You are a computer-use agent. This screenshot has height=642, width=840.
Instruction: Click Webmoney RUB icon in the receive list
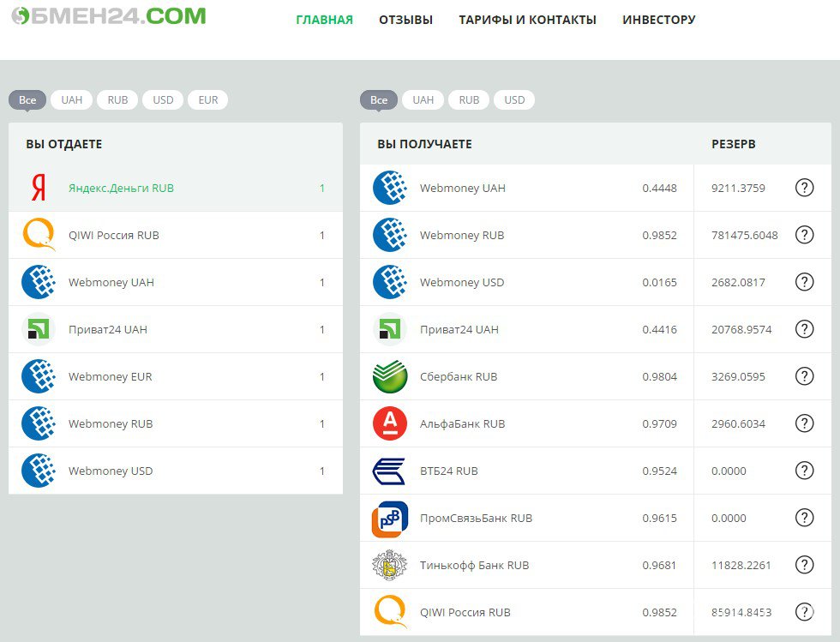click(390, 235)
